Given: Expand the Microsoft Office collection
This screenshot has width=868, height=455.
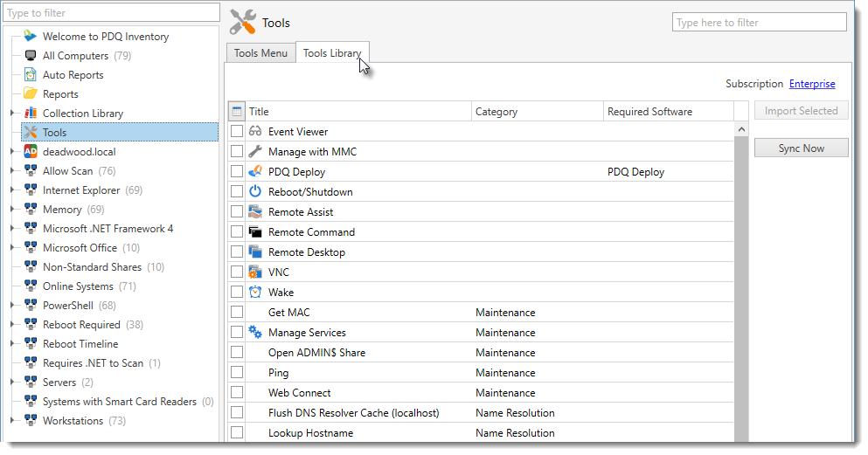Looking at the screenshot, I should click(x=12, y=247).
